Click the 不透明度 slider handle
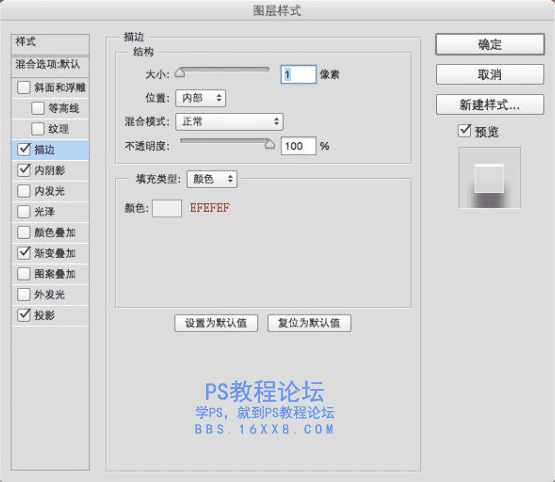 269,144
